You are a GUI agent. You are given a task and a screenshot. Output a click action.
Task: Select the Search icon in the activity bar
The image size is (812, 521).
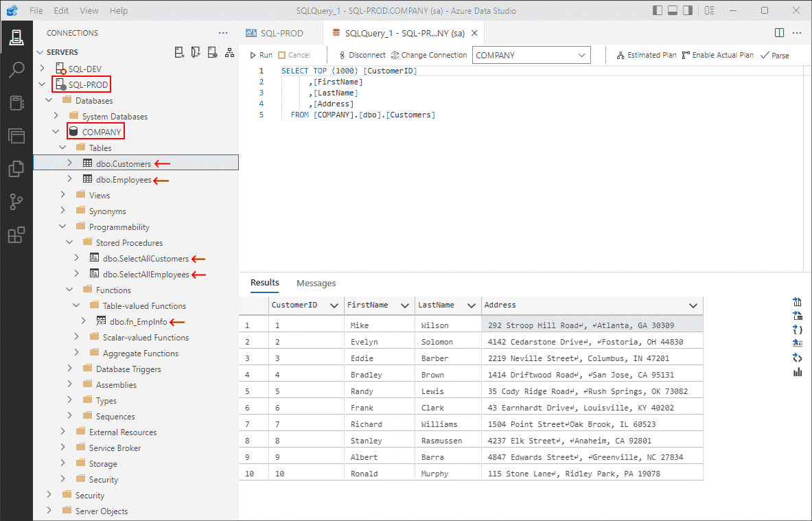pyautogui.click(x=17, y=70)
